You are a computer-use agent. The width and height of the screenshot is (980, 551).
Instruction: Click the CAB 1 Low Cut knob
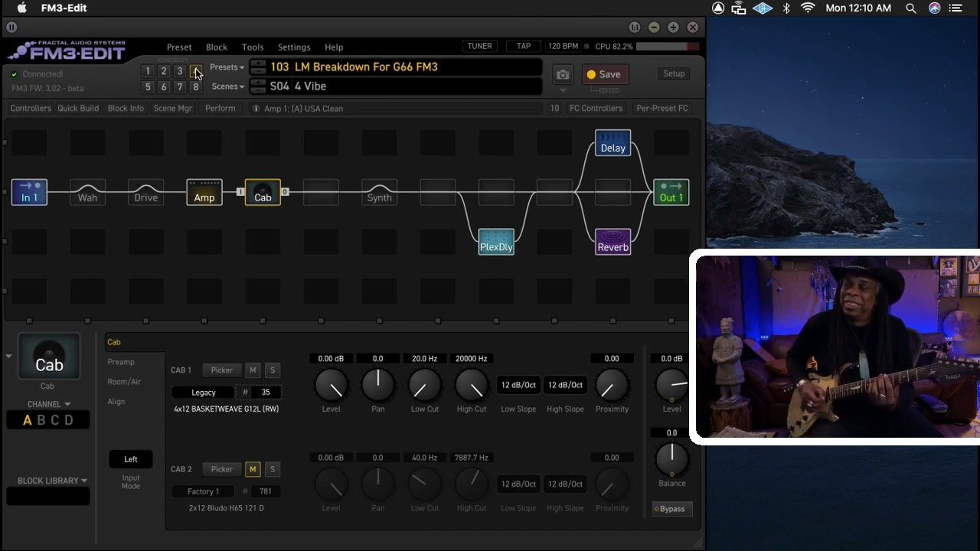[x=424, y=386]
